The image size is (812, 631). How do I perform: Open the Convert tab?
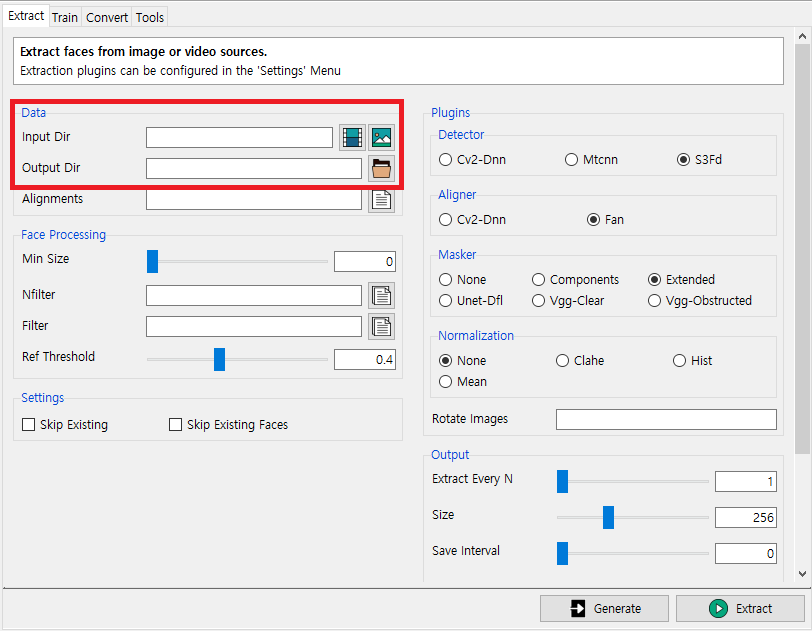pyautogui.click(x=107, y=18)
